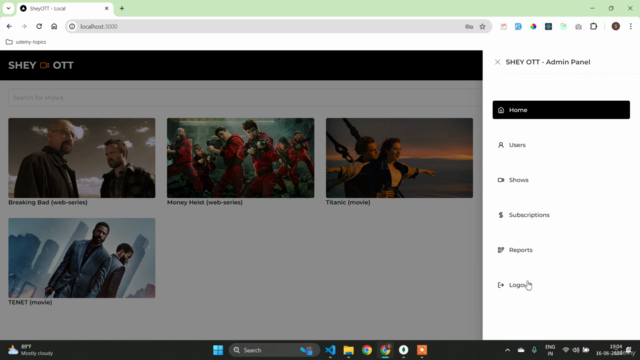Click the Users person icon

click(501, 145)
